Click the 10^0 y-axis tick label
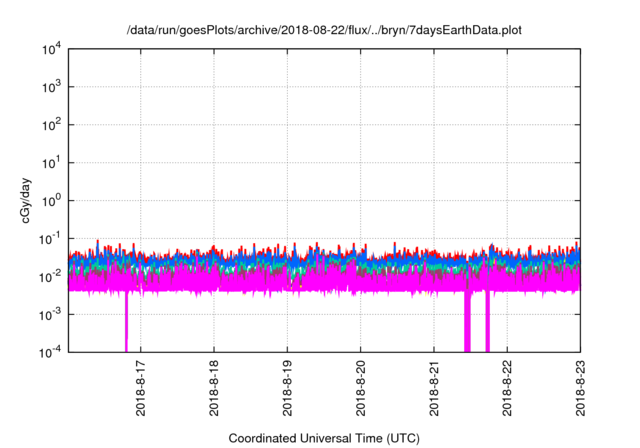This screenshot has height=448, width=640. [51, 200]
